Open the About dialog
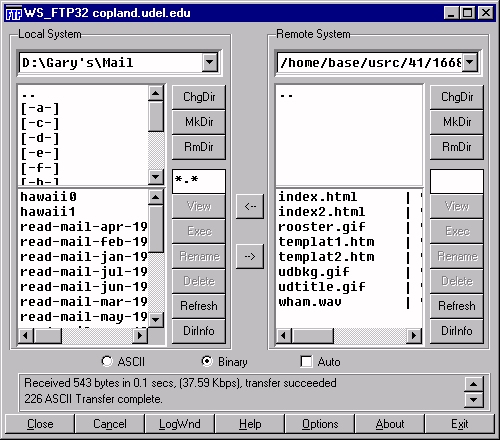Image resolution: width=500 pixels, height=440 pixels. point(390,424)
